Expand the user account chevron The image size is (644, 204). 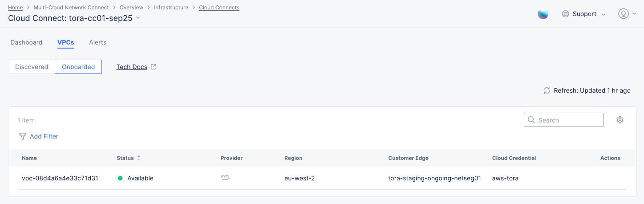click(x=634, y=14)
